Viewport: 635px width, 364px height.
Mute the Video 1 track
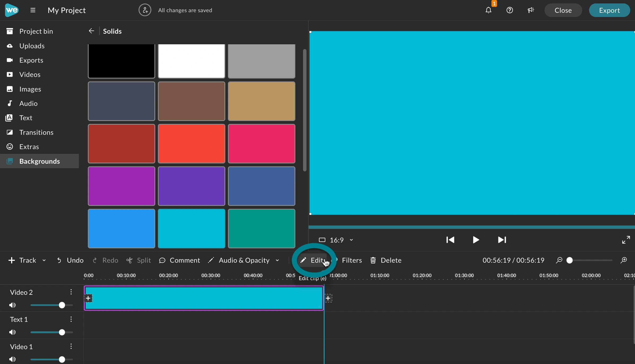12,359
